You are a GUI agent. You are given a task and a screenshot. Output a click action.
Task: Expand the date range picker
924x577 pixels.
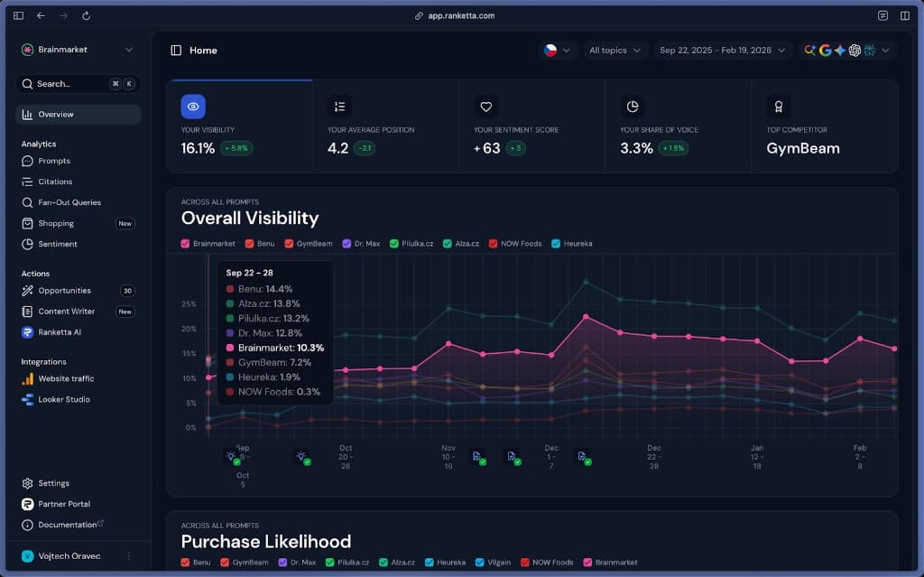point(722,51)
